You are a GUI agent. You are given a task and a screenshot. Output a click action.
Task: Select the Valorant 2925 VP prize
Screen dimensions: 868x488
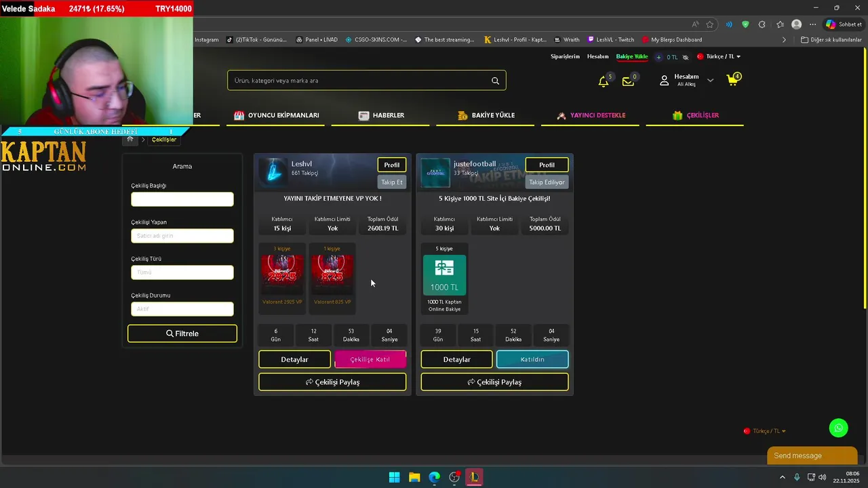tap(282, 278)
